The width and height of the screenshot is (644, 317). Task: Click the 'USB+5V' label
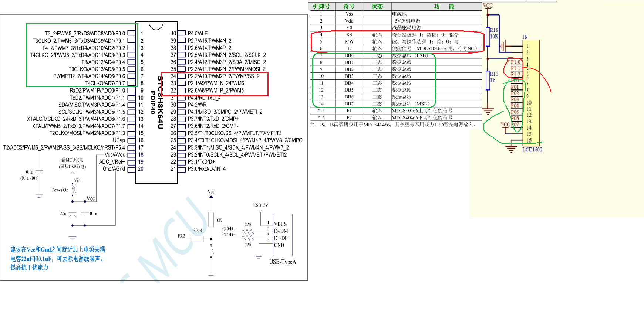click(261, 205)
